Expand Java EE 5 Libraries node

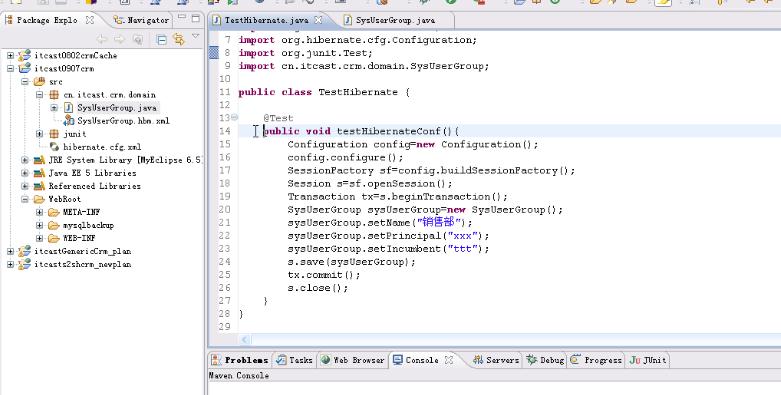pyautogui.click(x=25, y=173)
